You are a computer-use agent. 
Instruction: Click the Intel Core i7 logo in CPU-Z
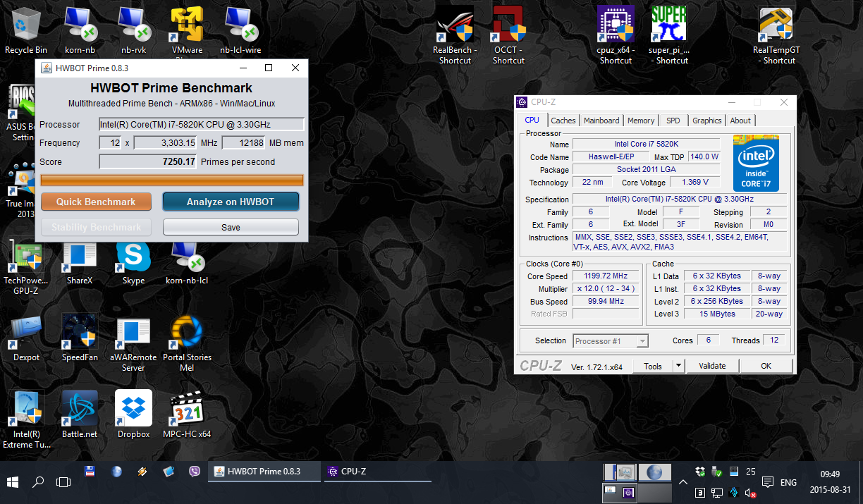pos(756,163)
